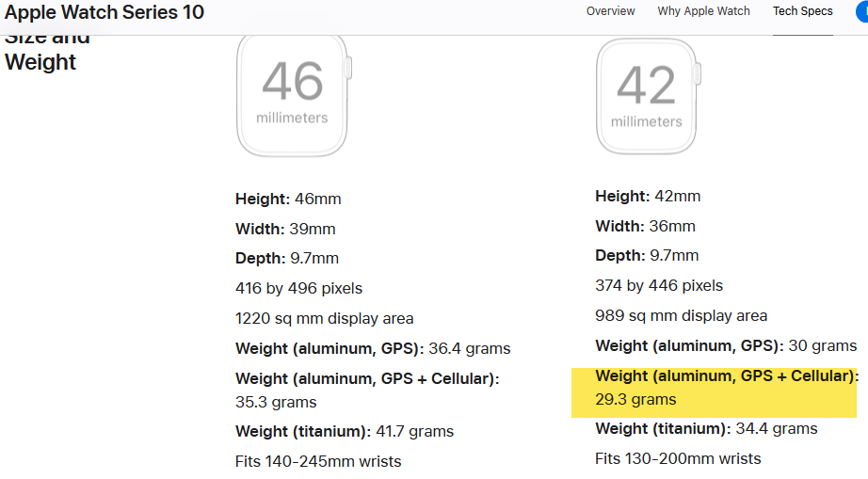Image resolution: width=868 pixels, height=479 pixels.
Task: Open the Overview tab
Action: (x=611, y=11)
